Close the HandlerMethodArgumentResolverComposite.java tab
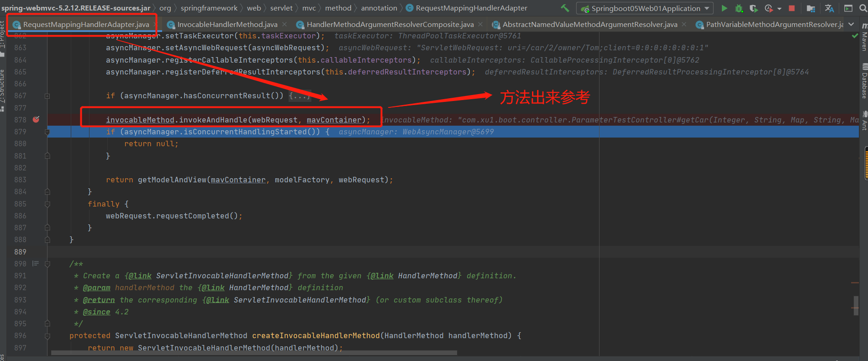 tap(480, 25)
